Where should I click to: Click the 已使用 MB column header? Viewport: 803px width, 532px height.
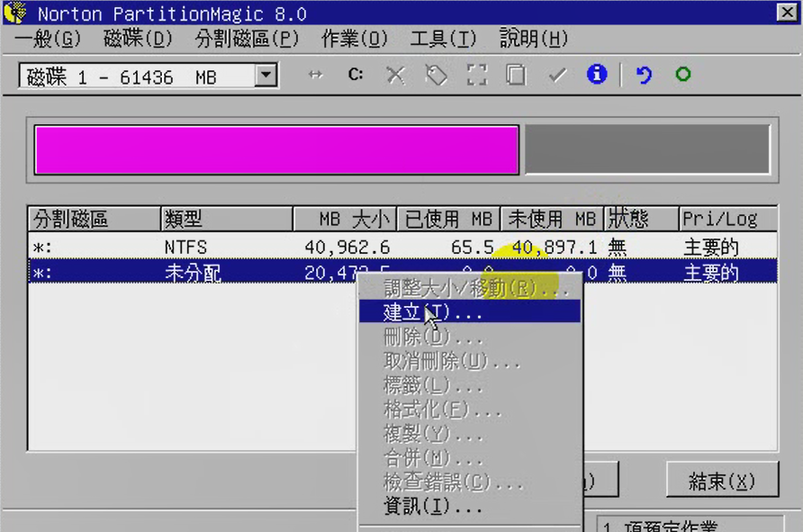pyautogui.click(x=448, y=219)
